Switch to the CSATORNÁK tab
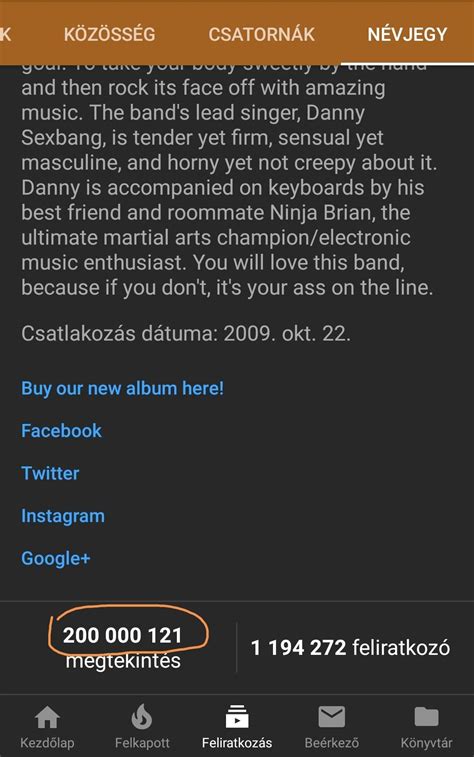 coord(262,34)
